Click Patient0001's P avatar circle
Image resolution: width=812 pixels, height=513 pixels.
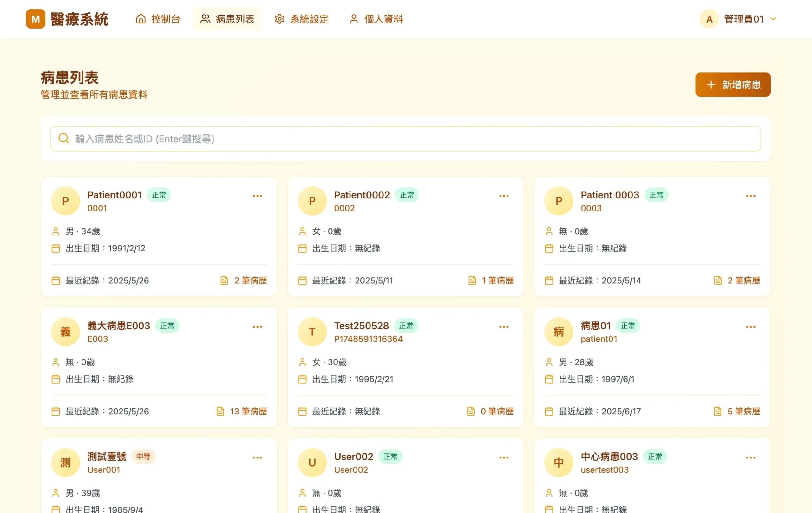(65, 201)
